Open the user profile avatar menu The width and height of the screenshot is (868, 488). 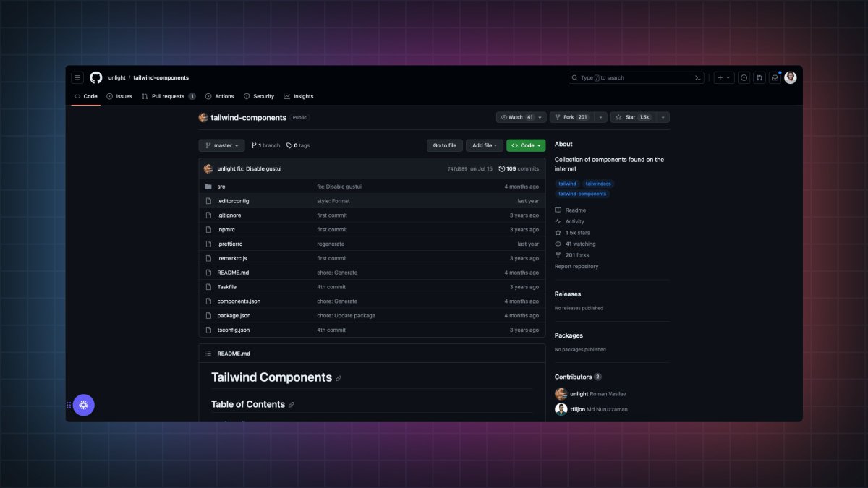pyautogui.click(x=791, y=77)
